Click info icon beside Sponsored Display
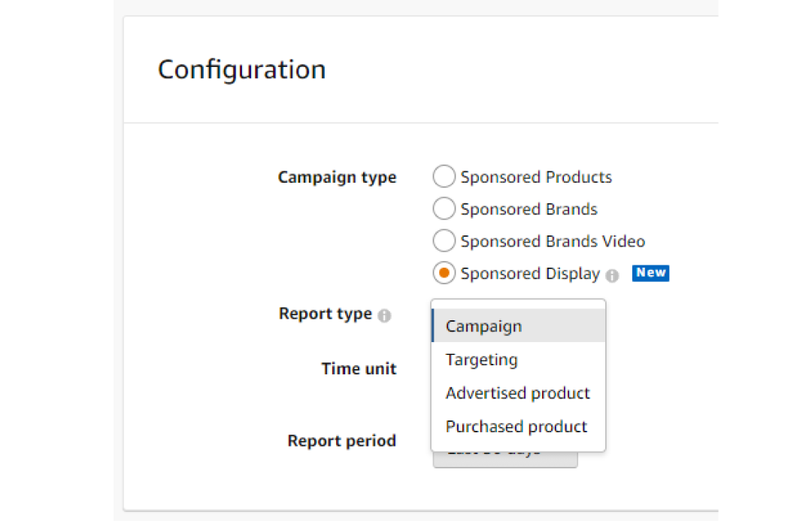Viewport: 812px width, 521px height. 613,275
